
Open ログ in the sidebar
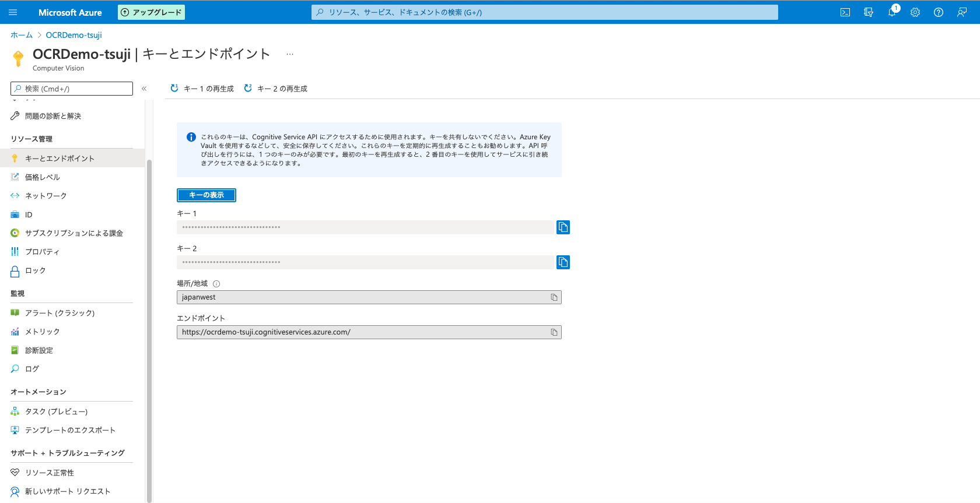click(72, 369)
